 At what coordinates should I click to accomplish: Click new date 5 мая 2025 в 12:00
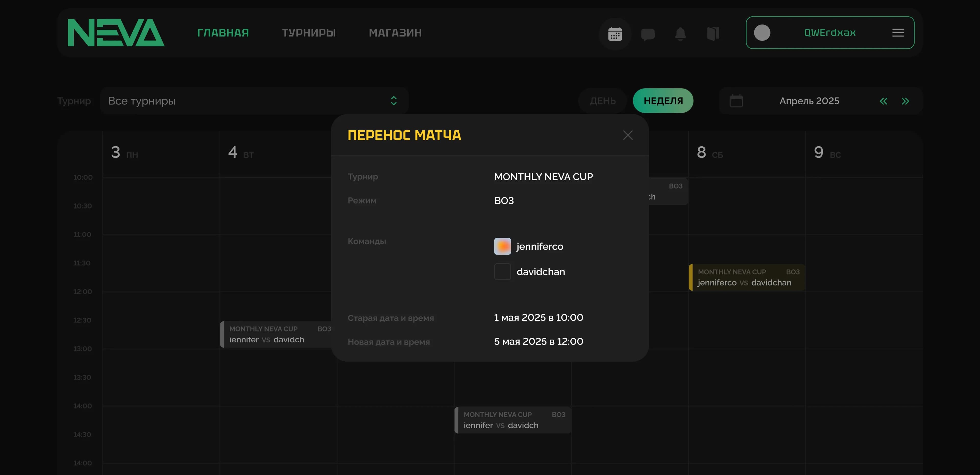pos(538,342)
